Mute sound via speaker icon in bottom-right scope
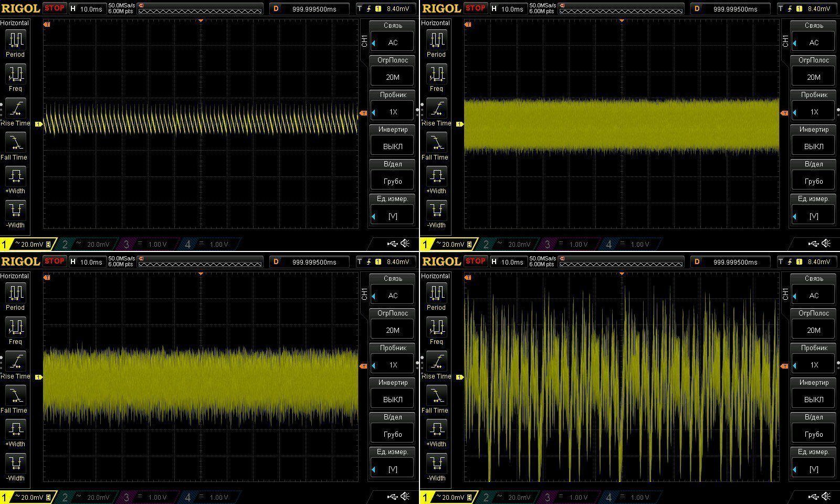Image resolution: width=840 pixels, height=504 pixels. [x=826, y=496]
